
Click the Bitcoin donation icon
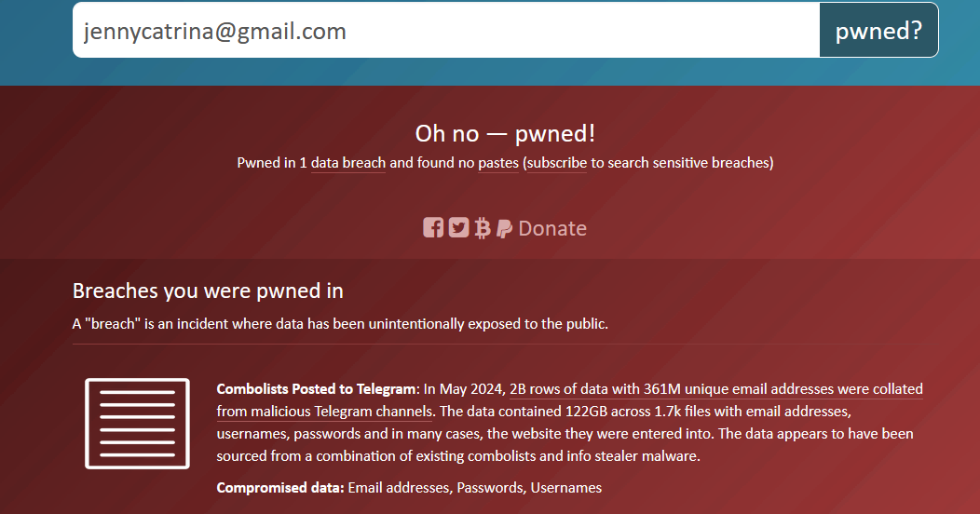click(x=482, y=228)
